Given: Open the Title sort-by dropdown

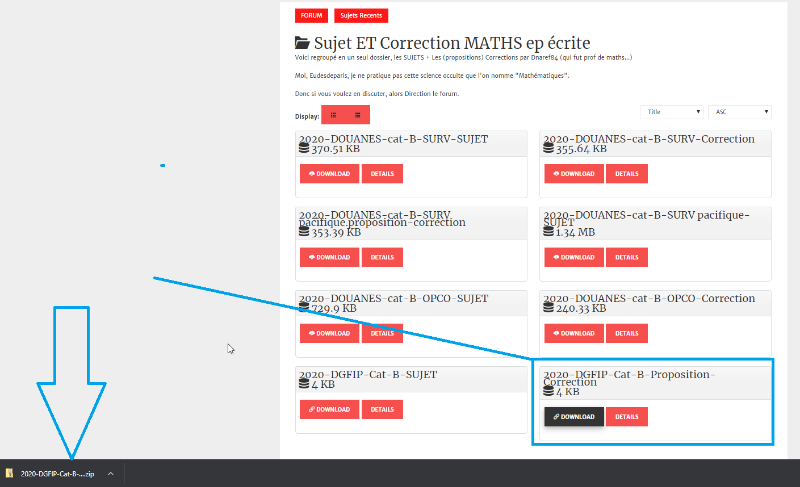Looking at the screenshot, I should click(672, 112).
